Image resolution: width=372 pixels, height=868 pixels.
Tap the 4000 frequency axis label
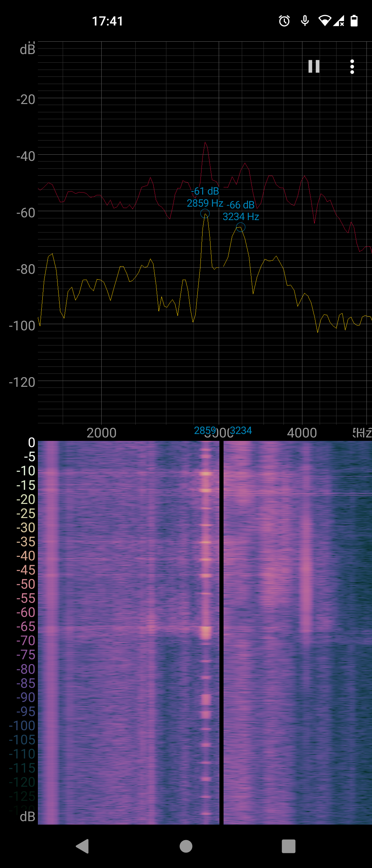[302, 433]
